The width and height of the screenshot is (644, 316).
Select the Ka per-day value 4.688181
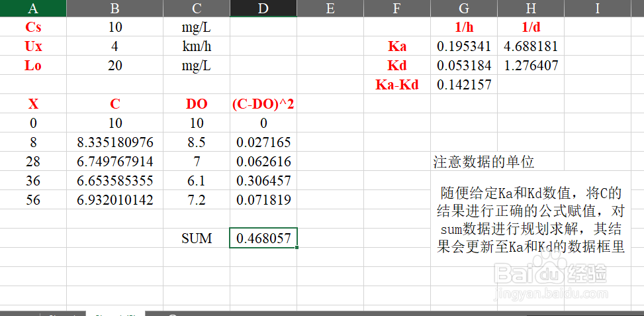point(531,46)
